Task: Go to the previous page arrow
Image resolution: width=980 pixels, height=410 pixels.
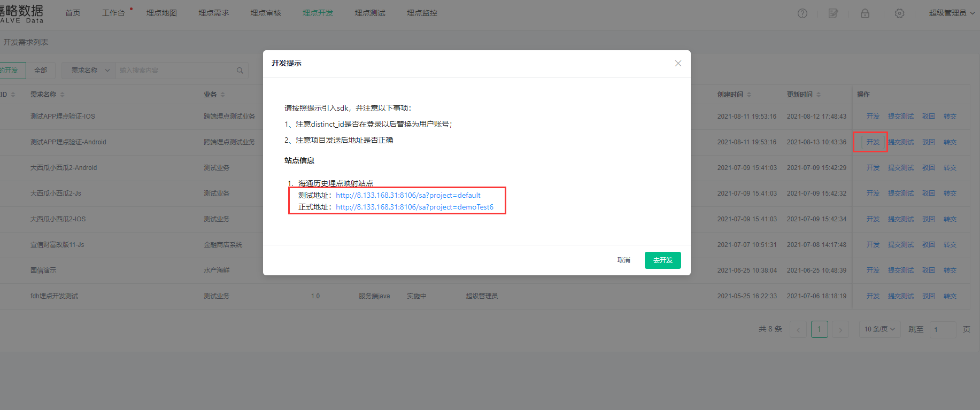Action: tap(798, 329)
